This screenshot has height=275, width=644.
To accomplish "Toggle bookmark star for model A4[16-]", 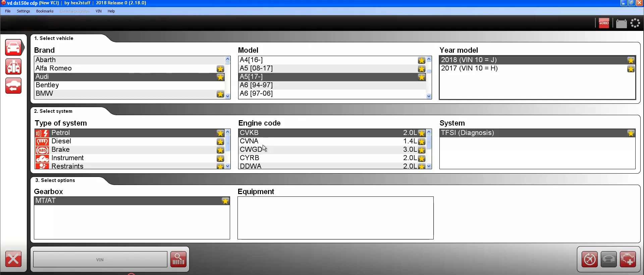I will pyautogui.click(x=422, y=60).
